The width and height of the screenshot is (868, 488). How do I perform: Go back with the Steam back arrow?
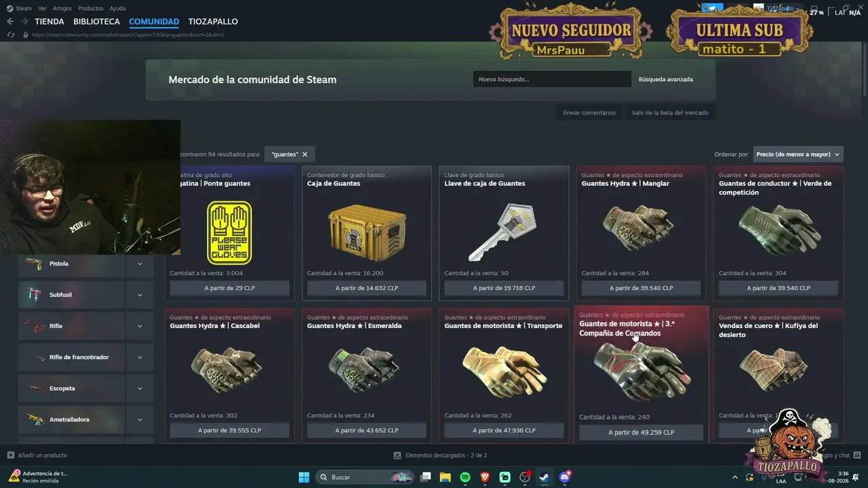click(10, 22)
